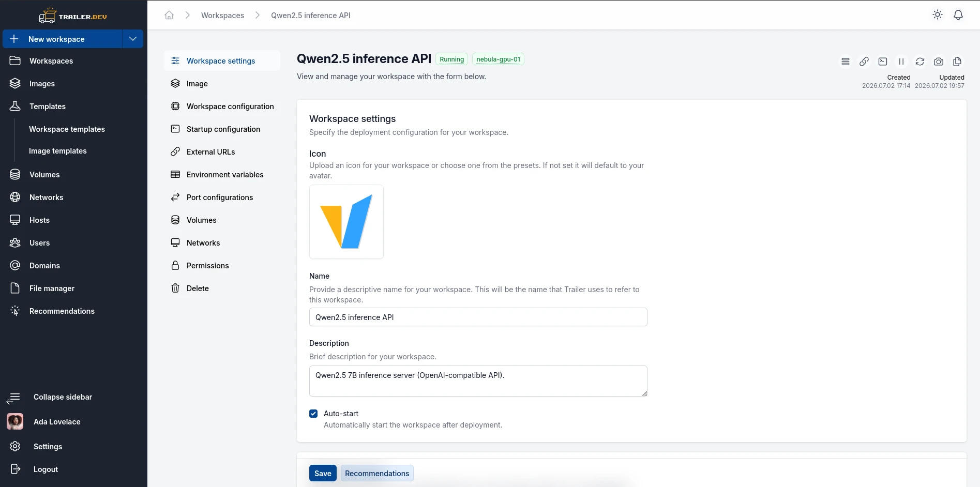Go to home breadcrumb icon
Viewport: 980px width, 487px height.
coord(169,15)
